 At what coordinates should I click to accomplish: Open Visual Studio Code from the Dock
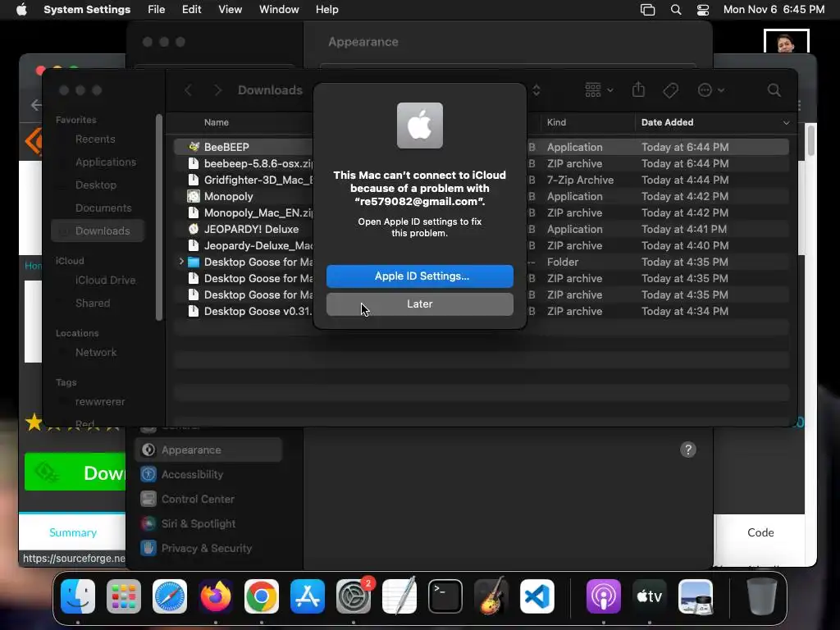point(536,596)
